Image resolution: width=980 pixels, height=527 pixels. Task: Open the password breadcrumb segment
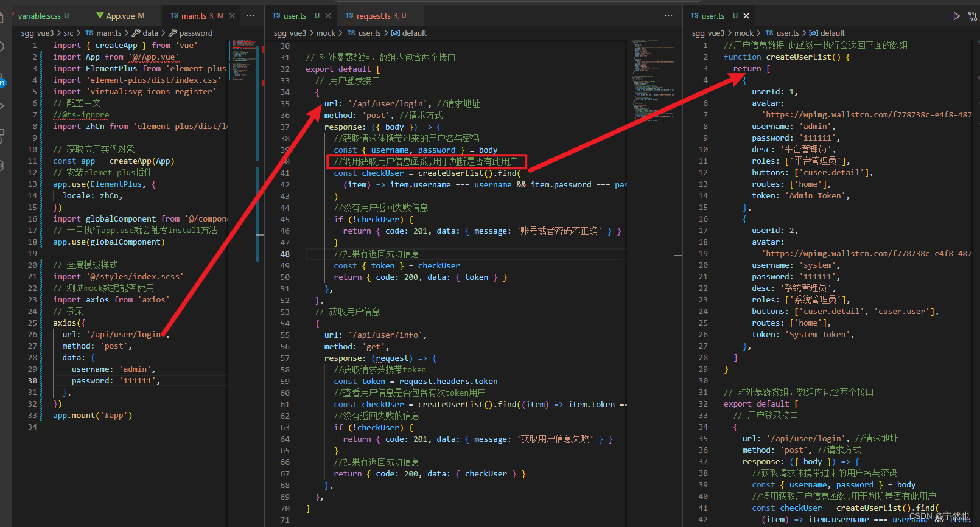pyautogui.click(x=196, y=33)
